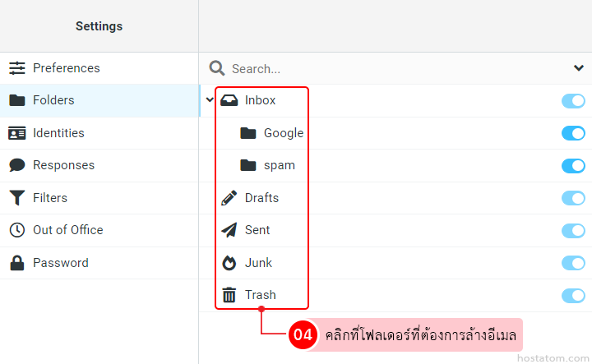Click the Drafts pencil icon
The image size is (592, 364).
pos(229,198)
